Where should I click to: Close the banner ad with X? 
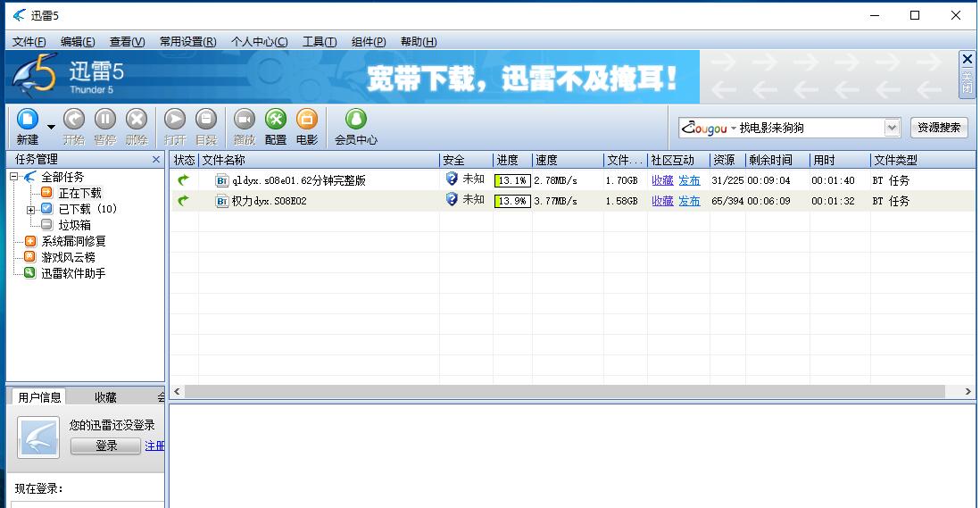pyautogui.click(x=967, y=59)
